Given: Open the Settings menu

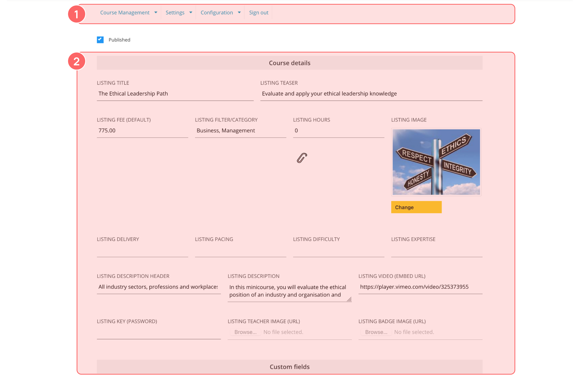Looking at the screenshot, I should pos(175,13).
